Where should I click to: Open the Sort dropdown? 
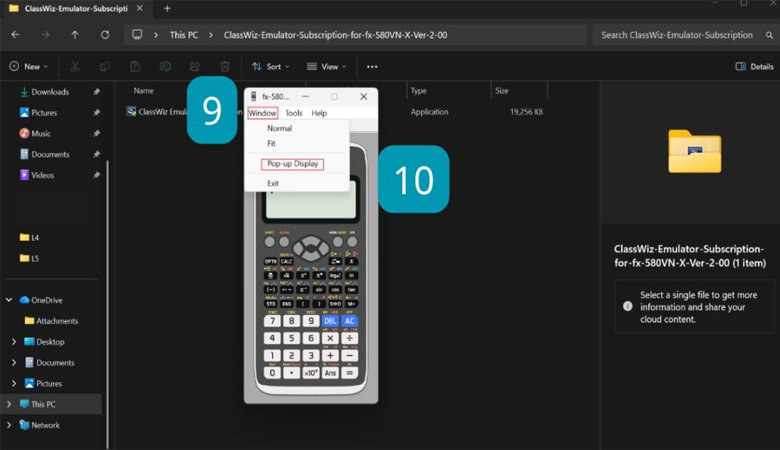click(271, 66)
